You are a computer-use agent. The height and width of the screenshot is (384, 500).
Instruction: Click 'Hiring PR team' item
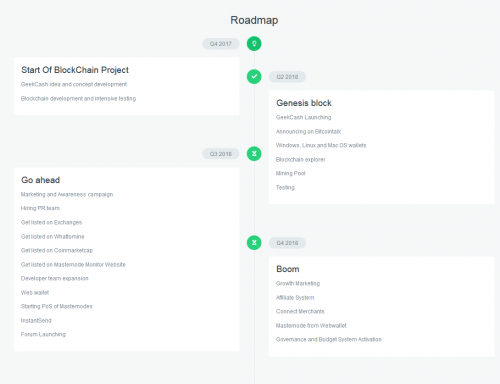[x=40, y=208]
